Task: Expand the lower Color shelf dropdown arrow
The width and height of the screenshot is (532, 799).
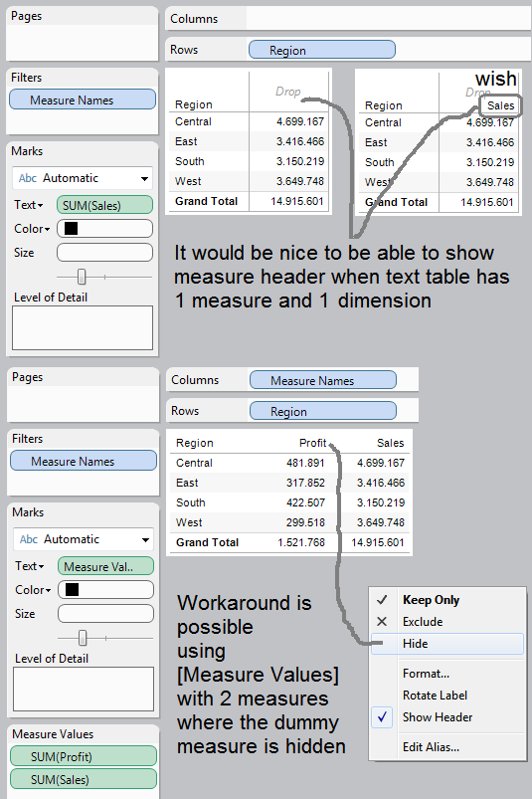Action: pos(49,590)
